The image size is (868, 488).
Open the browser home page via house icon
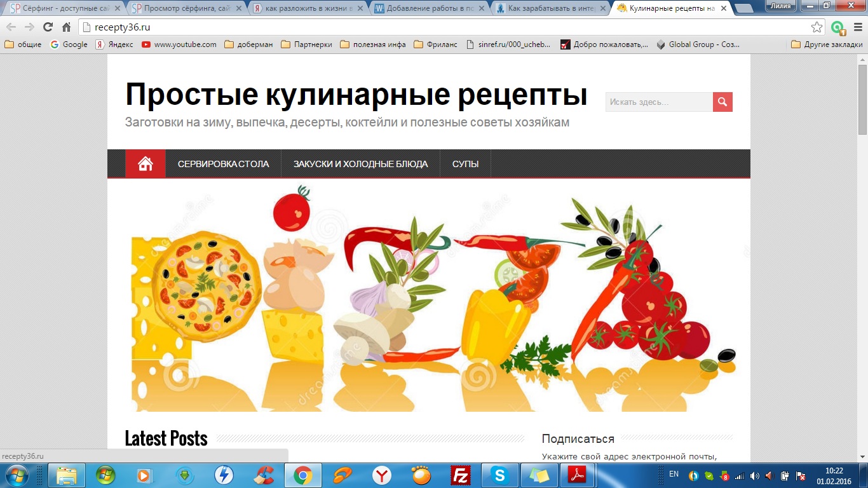pos(66,27)
